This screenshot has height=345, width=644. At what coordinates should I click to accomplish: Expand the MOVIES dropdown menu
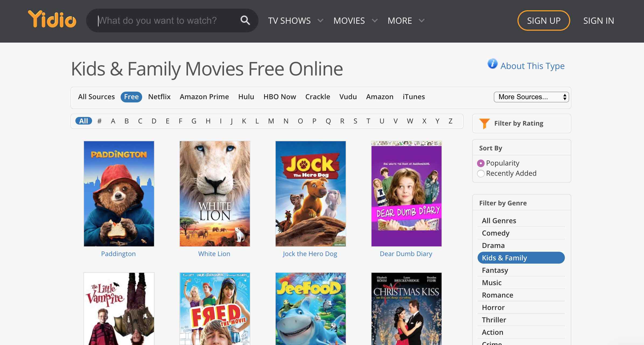tap(355, 21)
